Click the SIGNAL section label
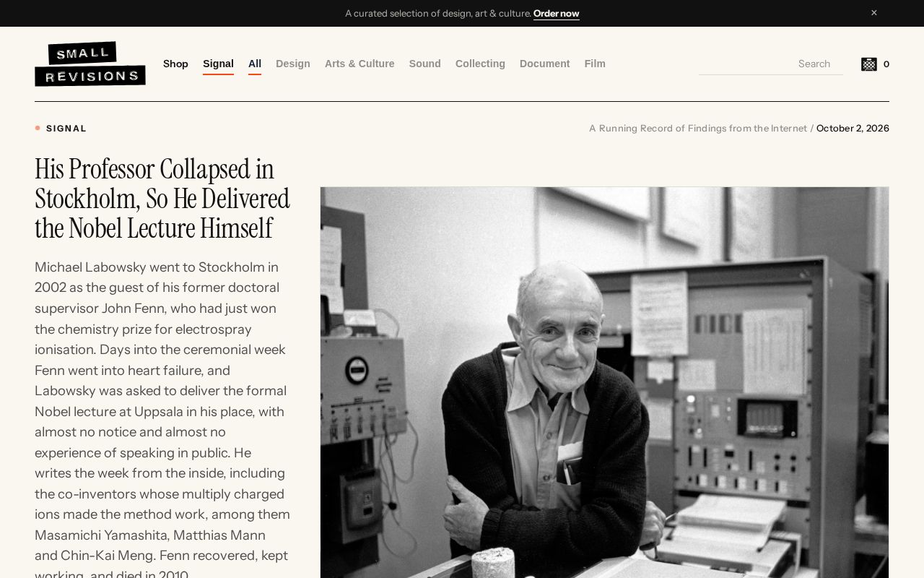924x578 pixels. coord(66,129)
